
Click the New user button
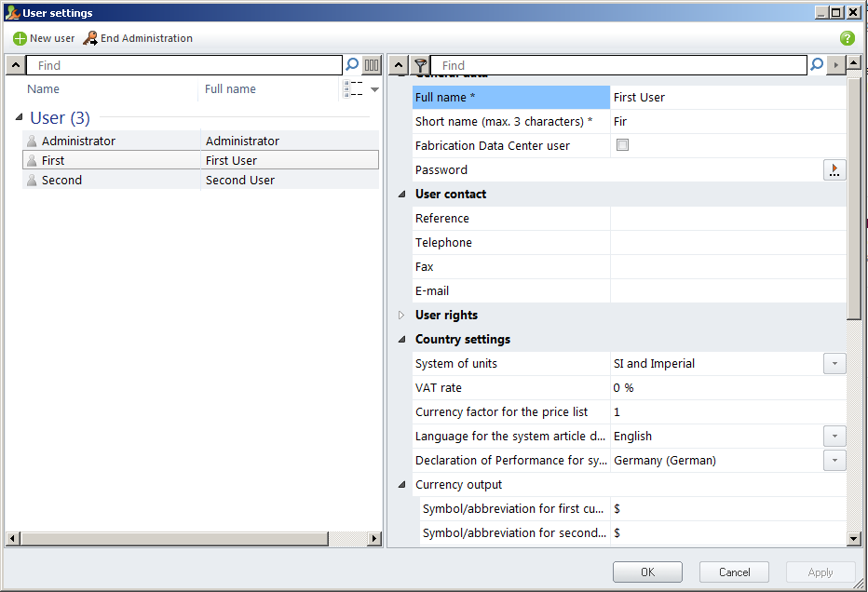[x=44, y=38]
